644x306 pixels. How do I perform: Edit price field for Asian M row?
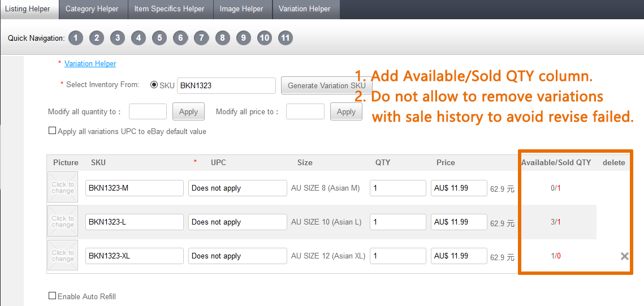pos(459,188)
